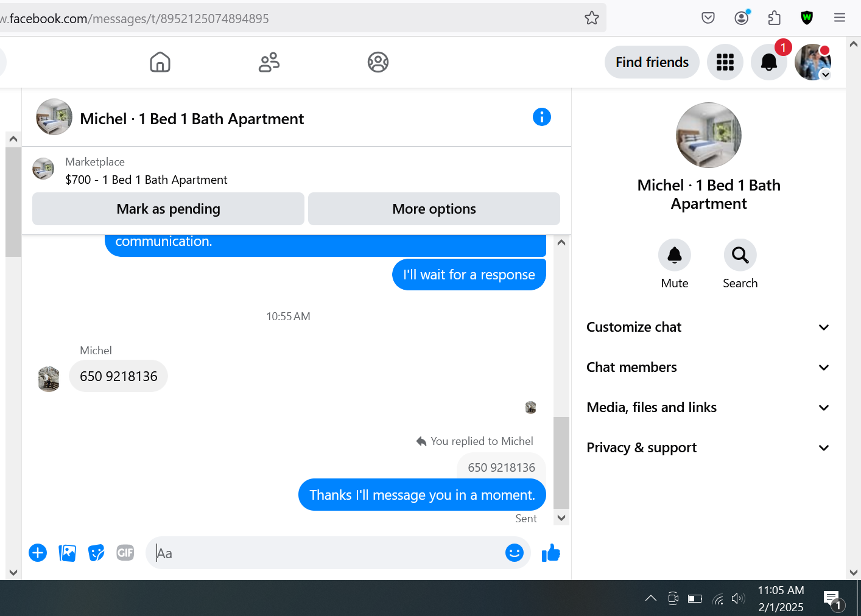Click More options button

[434, 209]
